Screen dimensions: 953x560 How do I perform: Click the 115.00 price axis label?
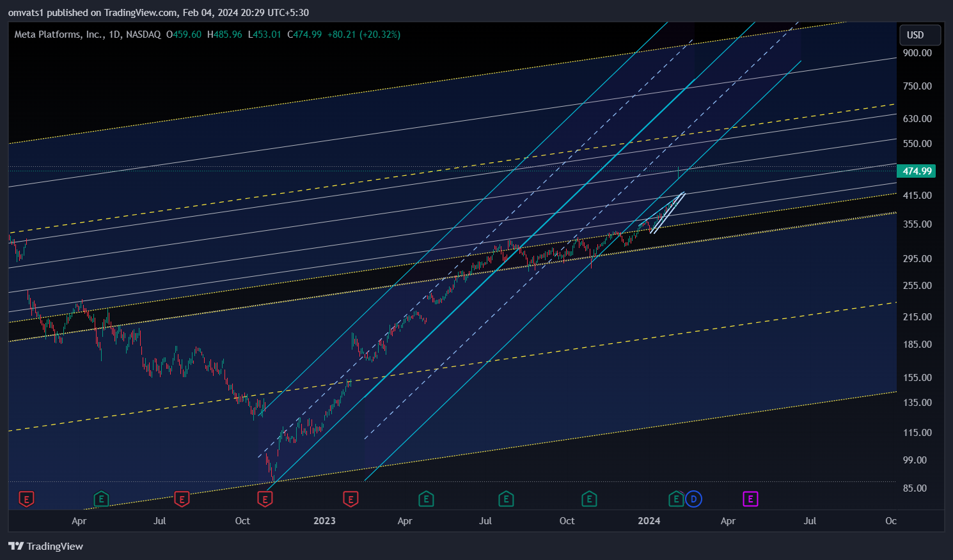[917, 432]
